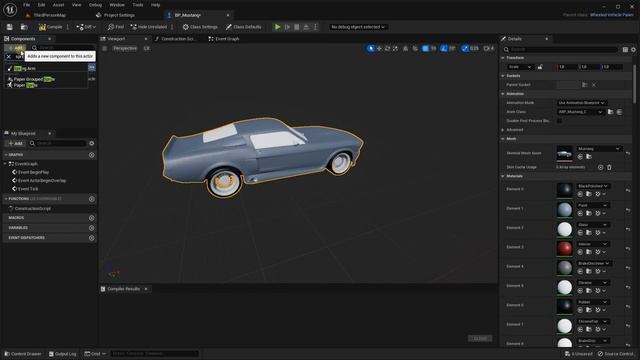Browse to asset in Content Browser

pos(24,27)
